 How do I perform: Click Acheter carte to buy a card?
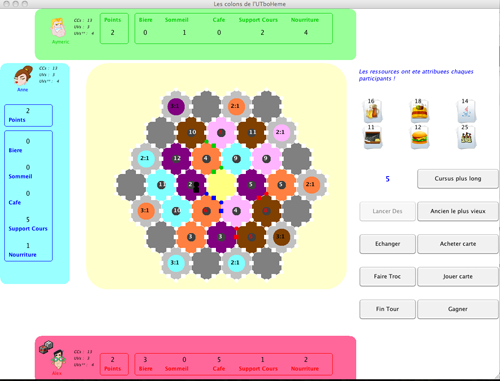coord(458,244)
